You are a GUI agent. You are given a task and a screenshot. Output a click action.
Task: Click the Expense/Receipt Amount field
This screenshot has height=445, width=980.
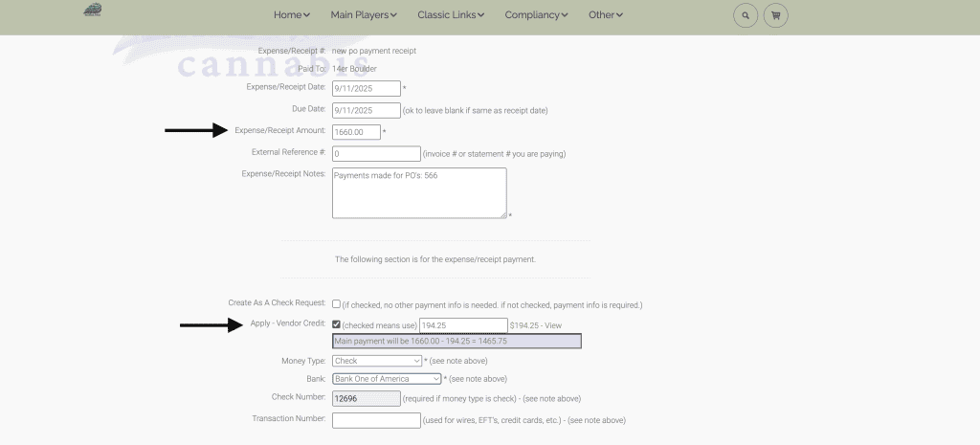point(355,131)
